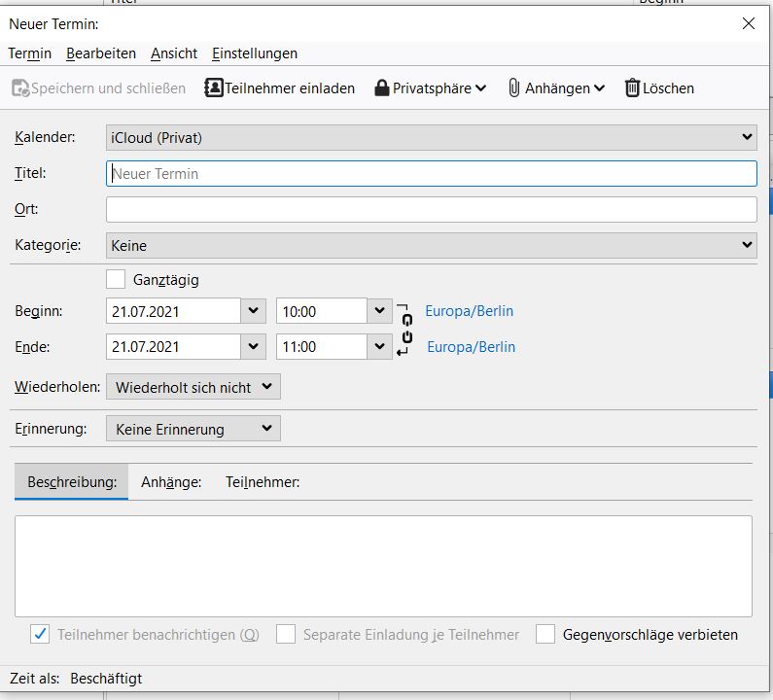Click the Europa/Berlin link for Beginn

pos(469,312)
